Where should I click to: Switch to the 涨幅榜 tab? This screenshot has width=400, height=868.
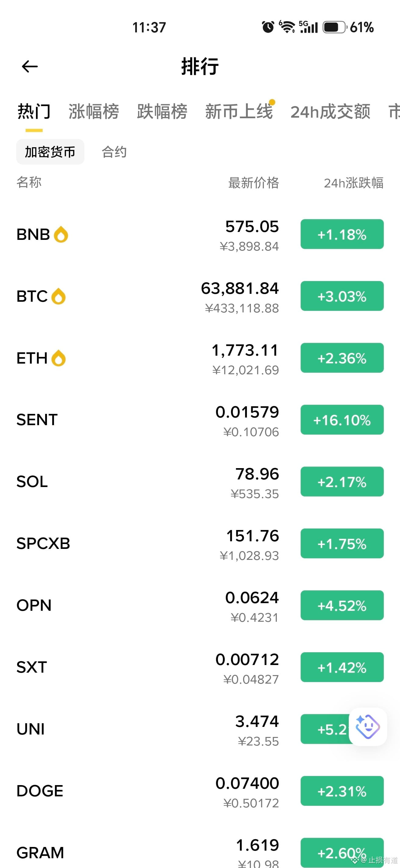[94, 112]
